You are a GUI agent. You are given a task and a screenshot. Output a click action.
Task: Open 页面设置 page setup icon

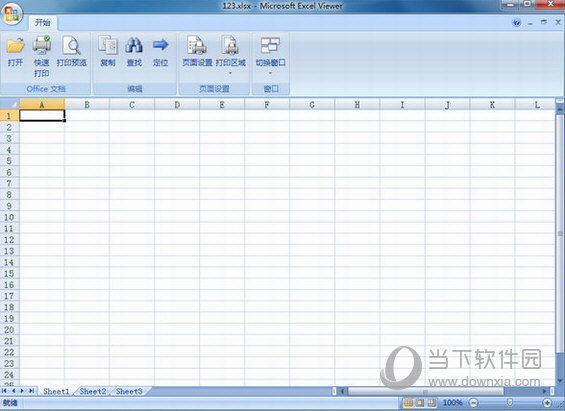point(197,45)
